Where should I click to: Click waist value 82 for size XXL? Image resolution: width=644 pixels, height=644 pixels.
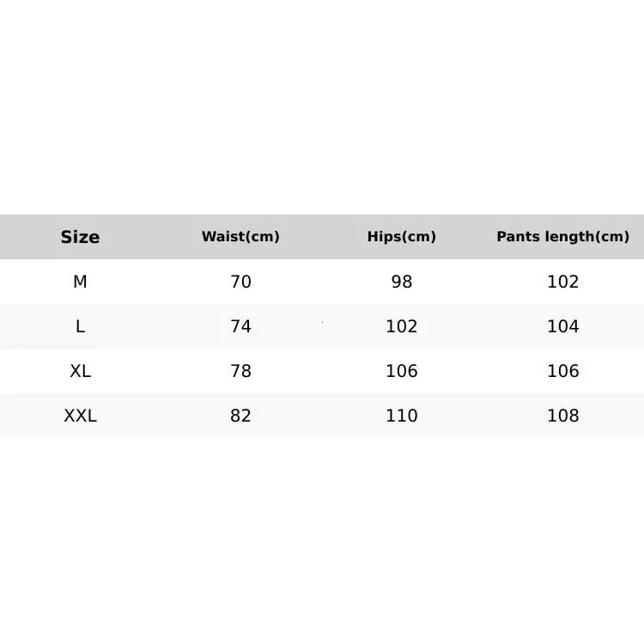[240, 416]
